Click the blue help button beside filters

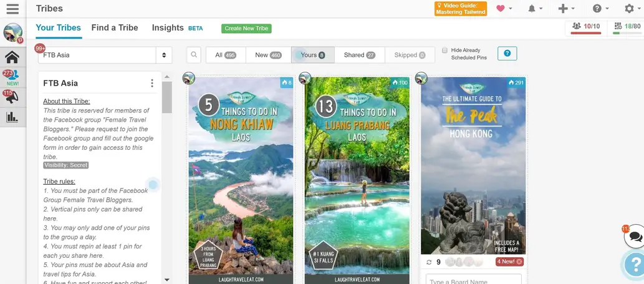click(507, 54)
